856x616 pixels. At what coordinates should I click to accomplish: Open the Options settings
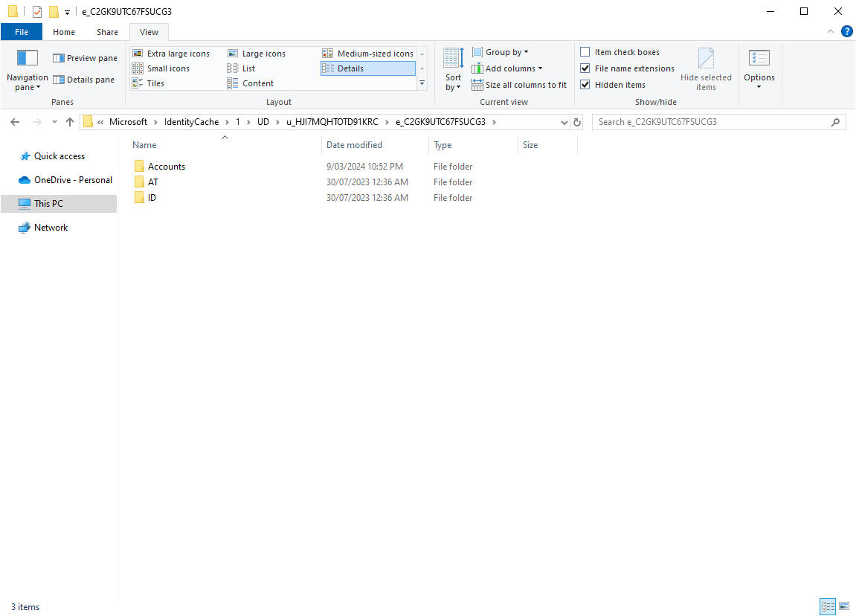(759, 71)
